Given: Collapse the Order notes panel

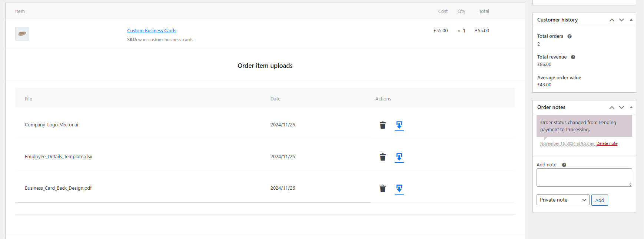Looking at the screenshot, I should pos(631,107).
